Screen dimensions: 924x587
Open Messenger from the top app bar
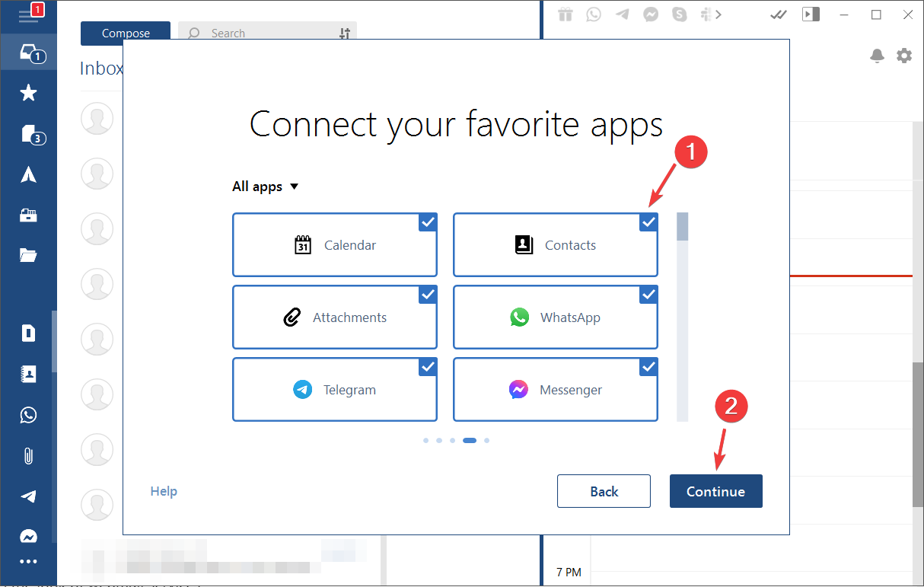click(x=651, y=14)
